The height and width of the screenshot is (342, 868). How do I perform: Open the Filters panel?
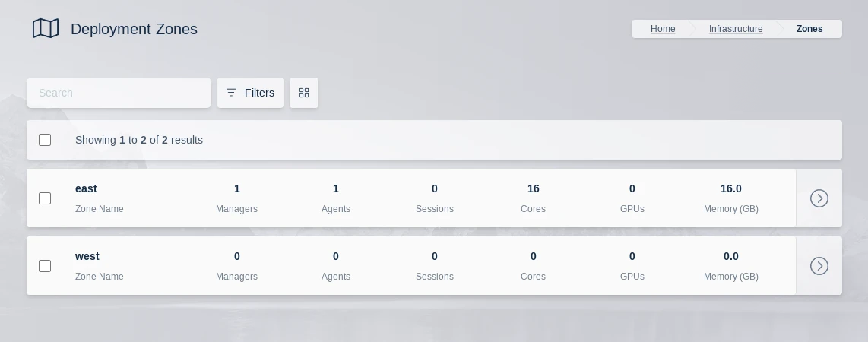click(250, 93)
